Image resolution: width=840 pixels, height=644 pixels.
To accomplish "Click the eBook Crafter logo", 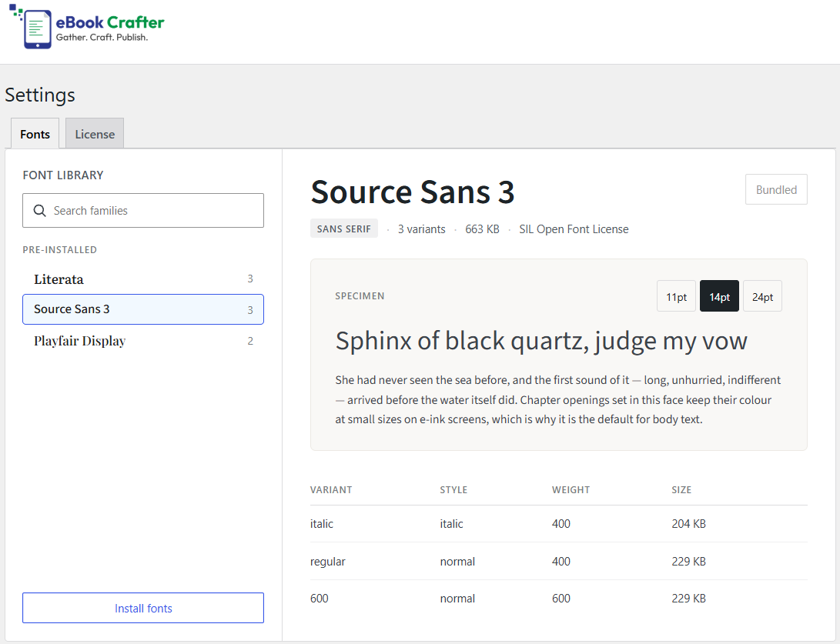I will (x=87, y=27).
